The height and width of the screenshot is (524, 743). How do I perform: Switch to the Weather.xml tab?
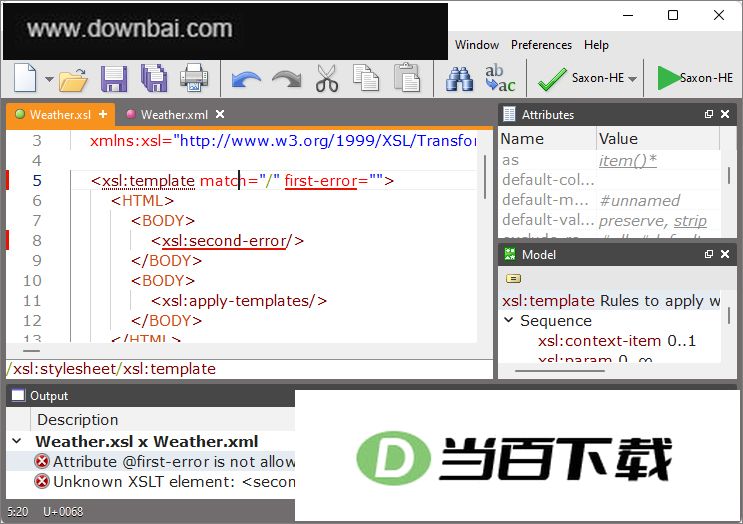coord(174,115)
